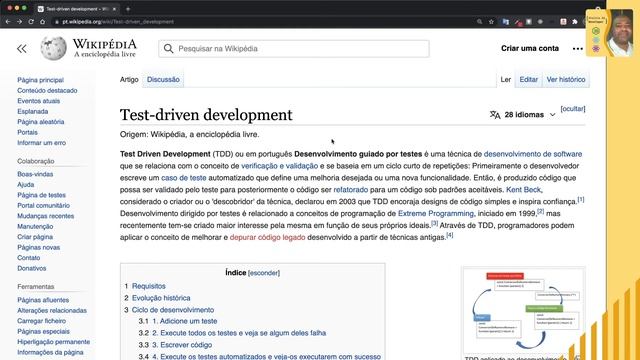Open Donativos sidebar link
The image size is (640, 360).
31,268
